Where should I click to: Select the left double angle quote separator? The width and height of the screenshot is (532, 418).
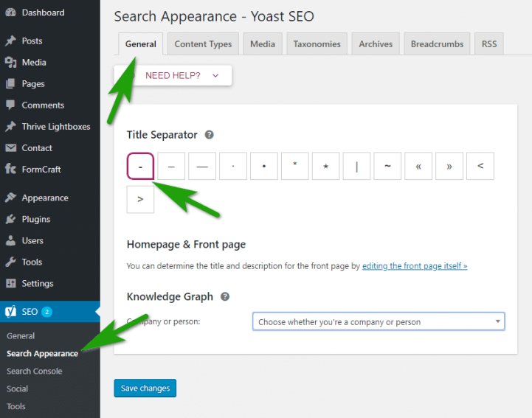pyautogui.click(x=418, y=166)
